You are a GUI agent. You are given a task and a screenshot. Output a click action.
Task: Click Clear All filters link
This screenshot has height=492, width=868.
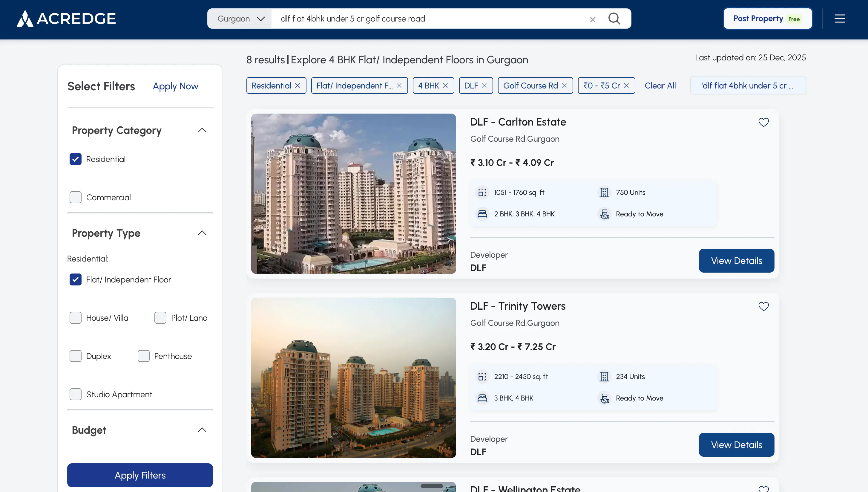[660, 85]
